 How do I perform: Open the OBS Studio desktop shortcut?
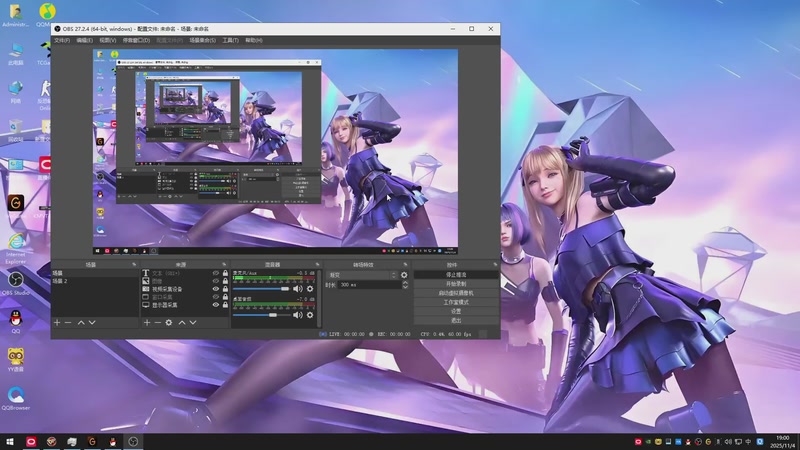[x=16, y=284]
